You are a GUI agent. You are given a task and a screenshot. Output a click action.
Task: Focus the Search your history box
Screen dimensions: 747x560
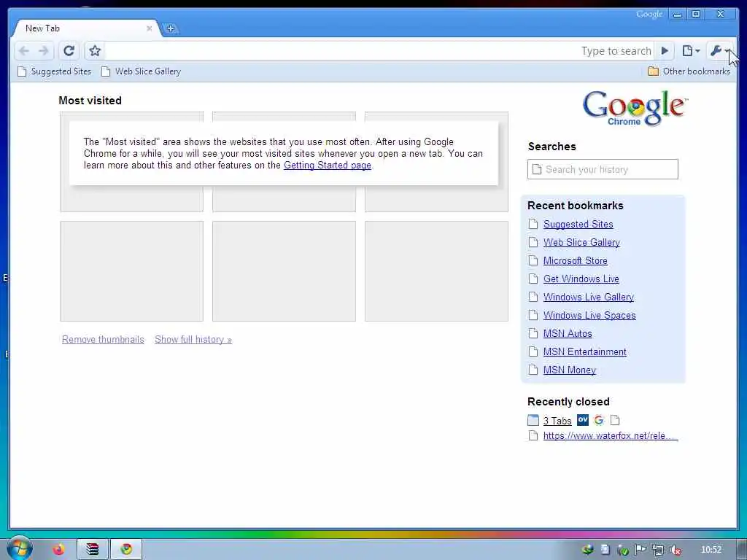tap(603, 169)
